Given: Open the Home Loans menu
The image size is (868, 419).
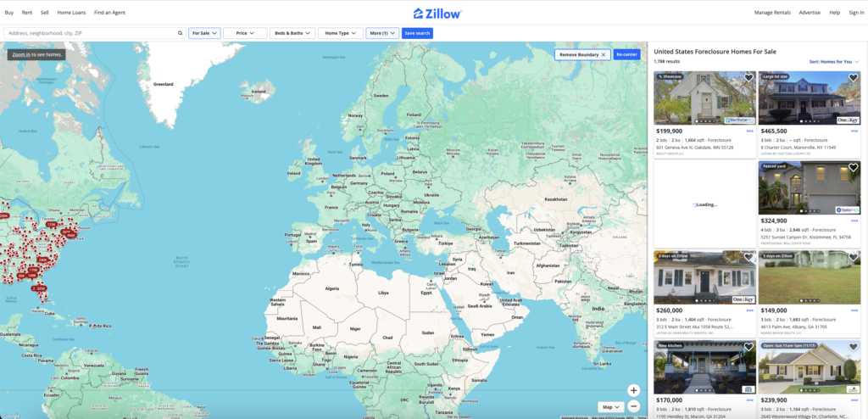Looking at the screenshot, I should point(71,12).
